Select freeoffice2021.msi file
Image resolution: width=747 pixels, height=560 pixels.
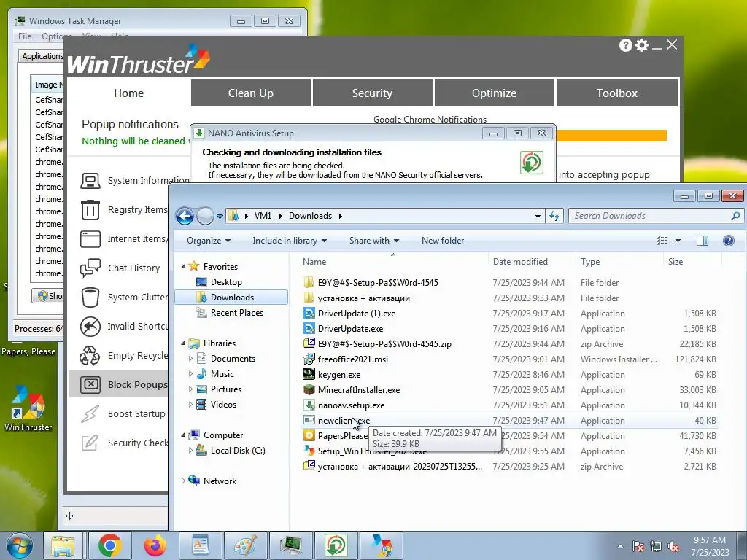pos(352,359)
